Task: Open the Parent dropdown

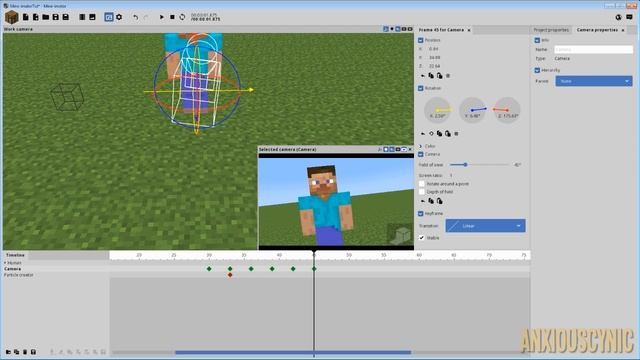Action: coord(594,81)
